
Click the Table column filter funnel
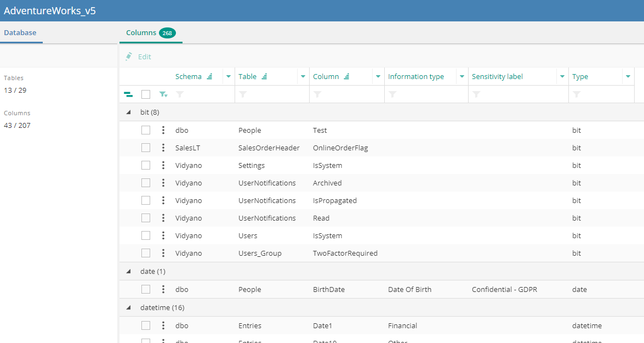coord(243,94)
